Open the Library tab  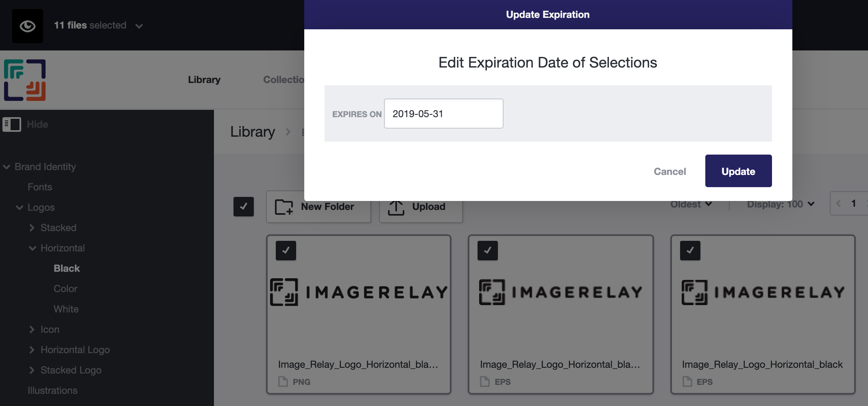pyautogui.click(x=204, y=80)
